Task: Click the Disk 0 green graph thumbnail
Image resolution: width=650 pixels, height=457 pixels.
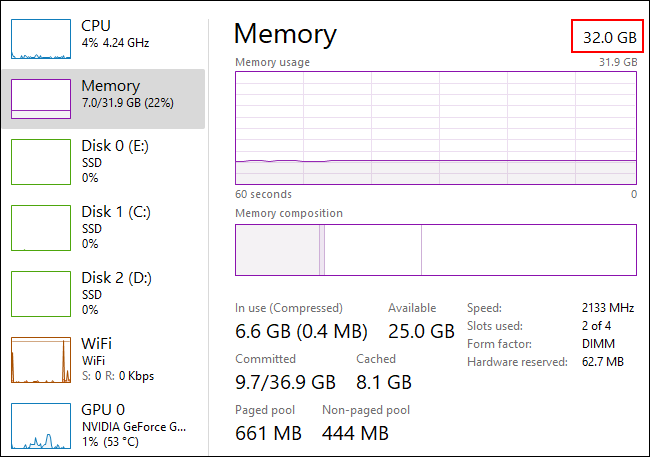Action: [41, 162]
